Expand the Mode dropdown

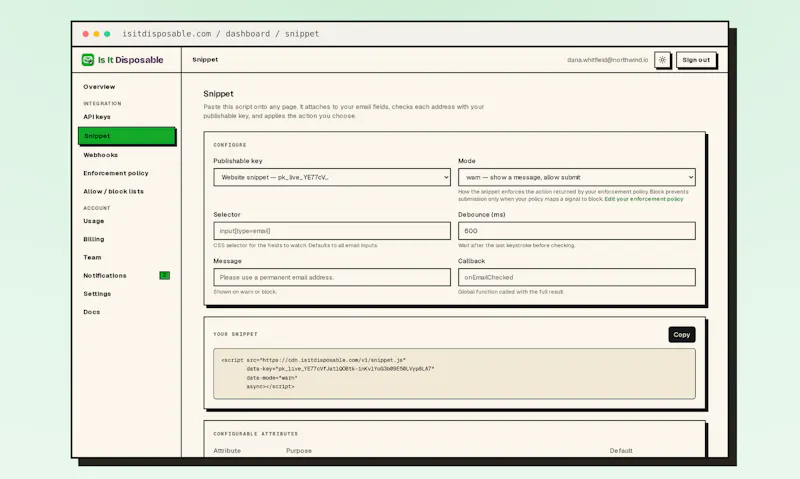(x=577, y=177)
